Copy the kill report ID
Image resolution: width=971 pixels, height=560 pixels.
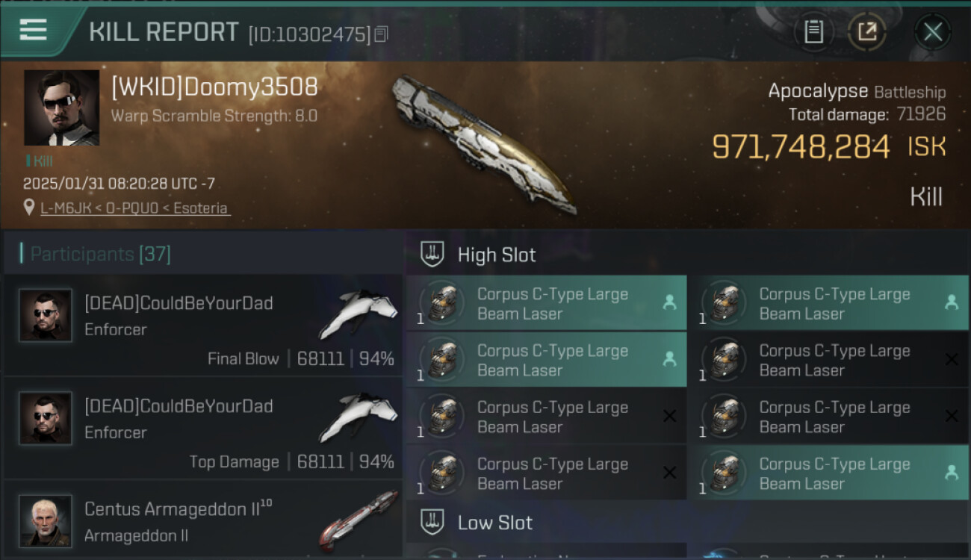[x=381, y=34]
